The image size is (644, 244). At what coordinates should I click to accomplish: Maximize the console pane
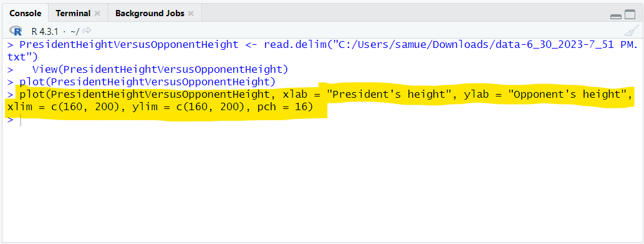(x=630, y=15)
